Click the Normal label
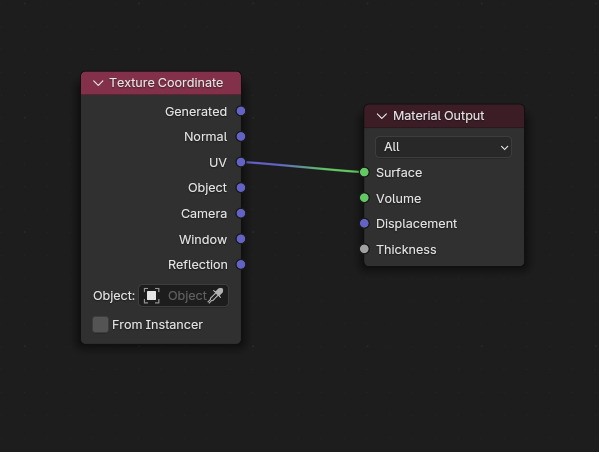This screenshot has width=599, height=452. [x=206, y=137]
